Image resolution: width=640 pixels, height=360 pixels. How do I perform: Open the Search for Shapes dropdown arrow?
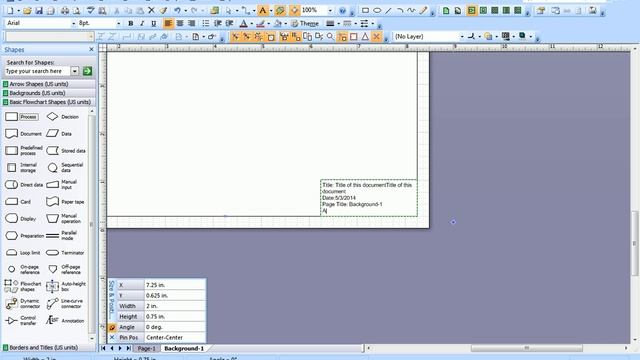pos(75,71)
